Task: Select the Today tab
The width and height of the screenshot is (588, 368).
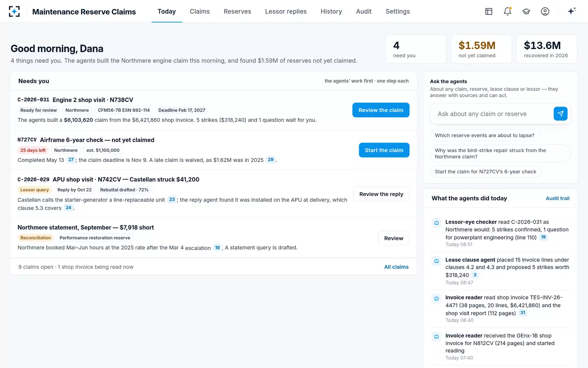Action: [167, 11]
